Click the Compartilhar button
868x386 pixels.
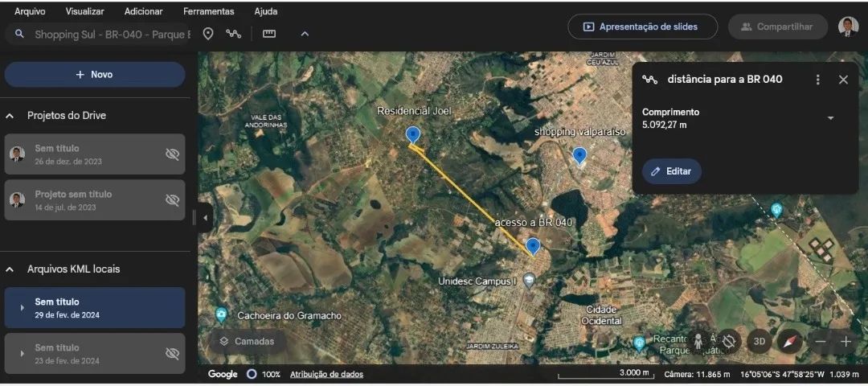tap(777, 27)
